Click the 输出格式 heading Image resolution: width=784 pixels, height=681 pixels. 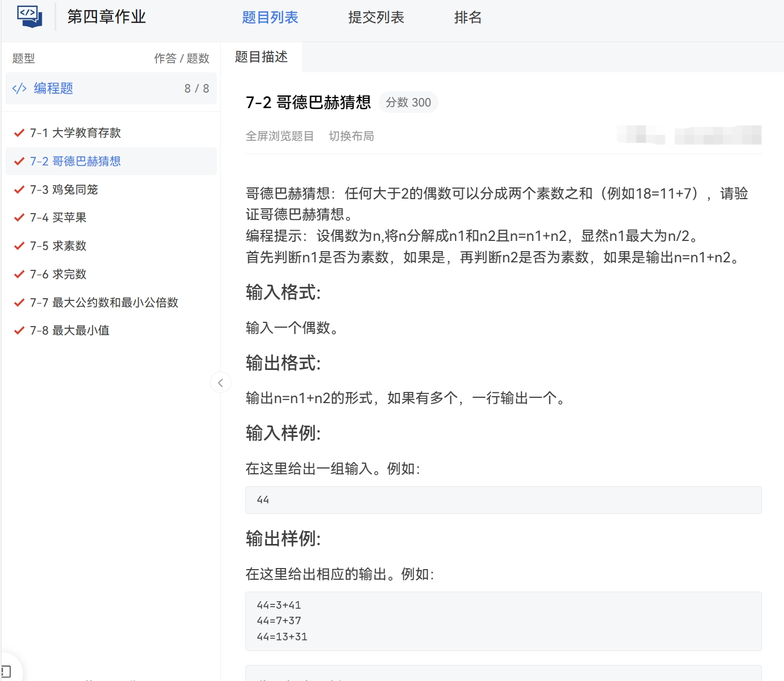coord(283,363)
